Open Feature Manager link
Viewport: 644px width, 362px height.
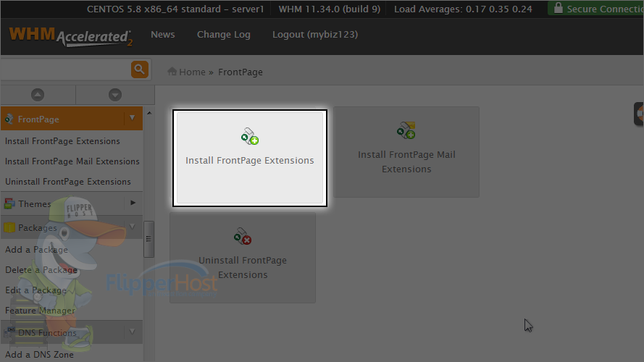click(x=41, y=311)
